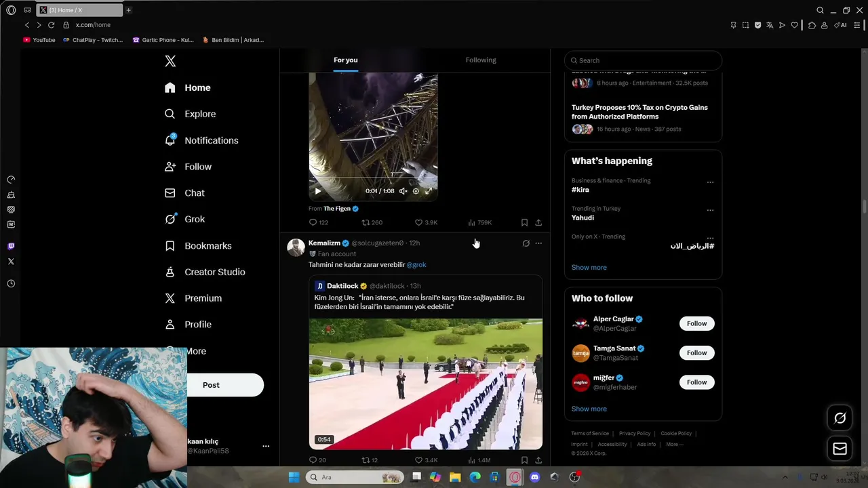Show more trends in What's happening

[x=589, y=267]
